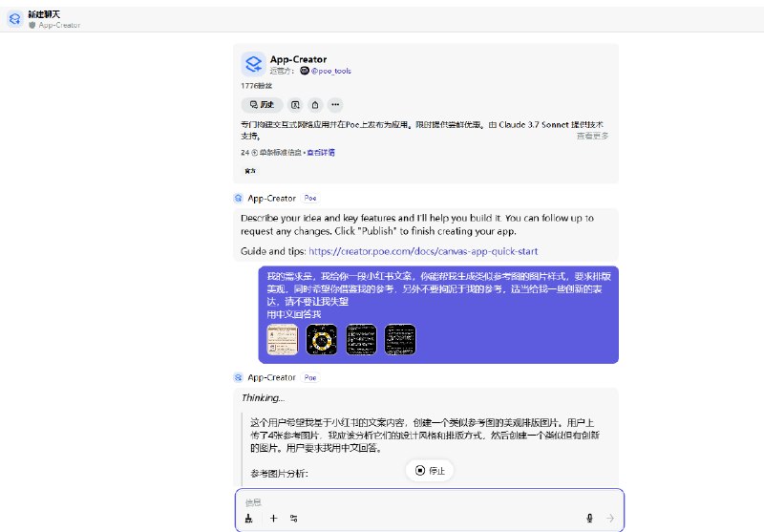Click the small avatar next to second App-Creator name

coord(238,377)
